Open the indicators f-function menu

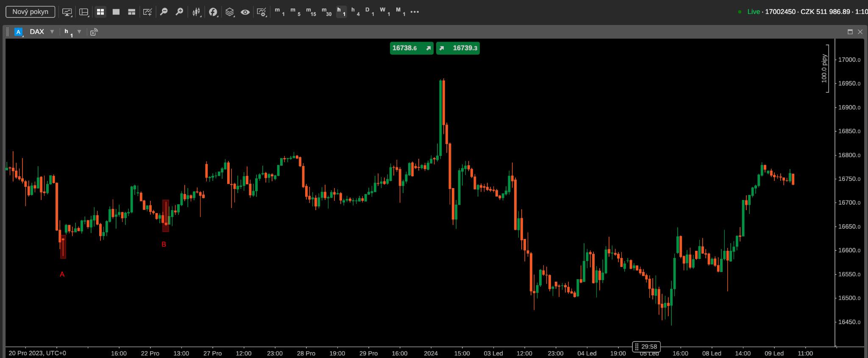coord(213,12)
